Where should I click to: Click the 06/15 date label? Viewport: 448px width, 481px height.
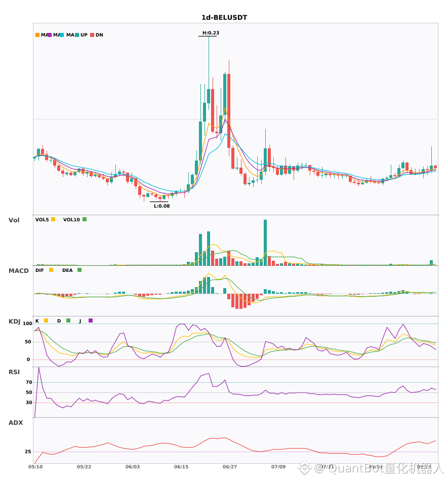(181, 467)
